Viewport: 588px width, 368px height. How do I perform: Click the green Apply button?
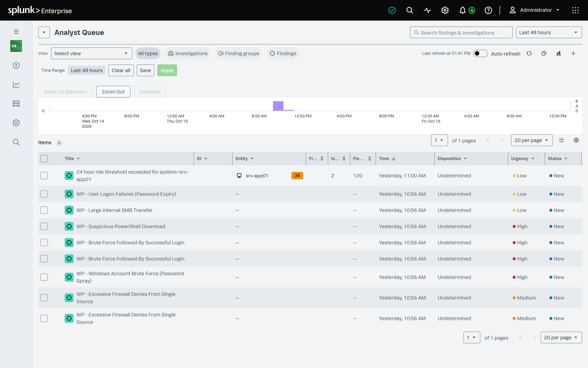tap(167, 70)
